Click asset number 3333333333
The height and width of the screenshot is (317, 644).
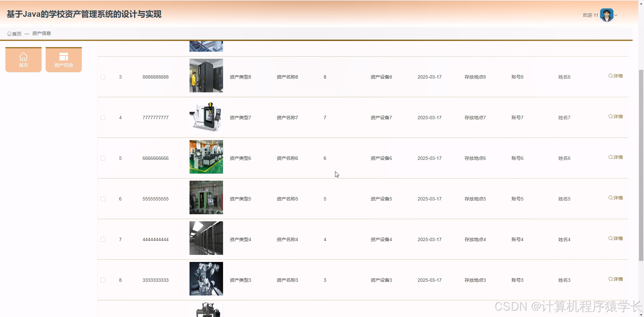[x=156, y=280]
